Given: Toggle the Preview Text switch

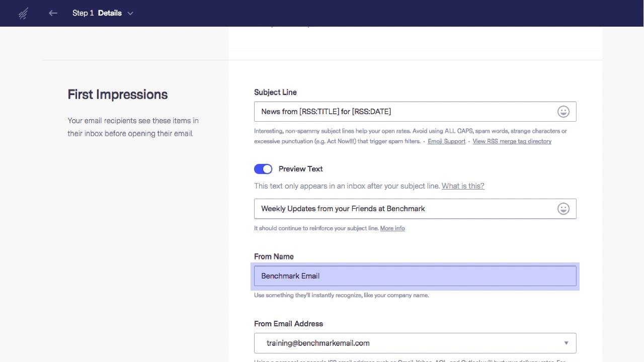Looking at the screenshot, I should (x=263, y=169).
